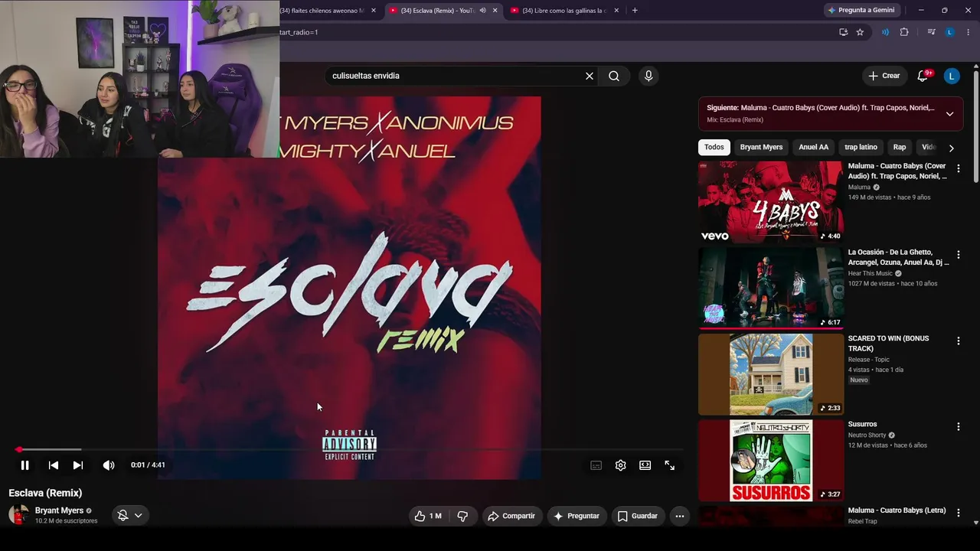Close the Esclava (Remix) browser tab

pos(495,11)
